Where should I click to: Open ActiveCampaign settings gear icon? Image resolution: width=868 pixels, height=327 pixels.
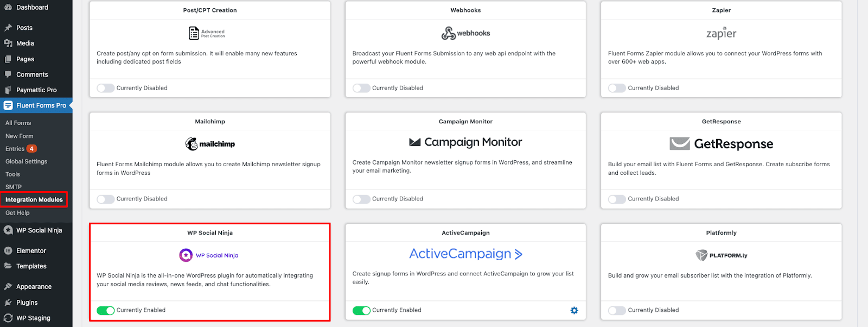coord(575,311)
